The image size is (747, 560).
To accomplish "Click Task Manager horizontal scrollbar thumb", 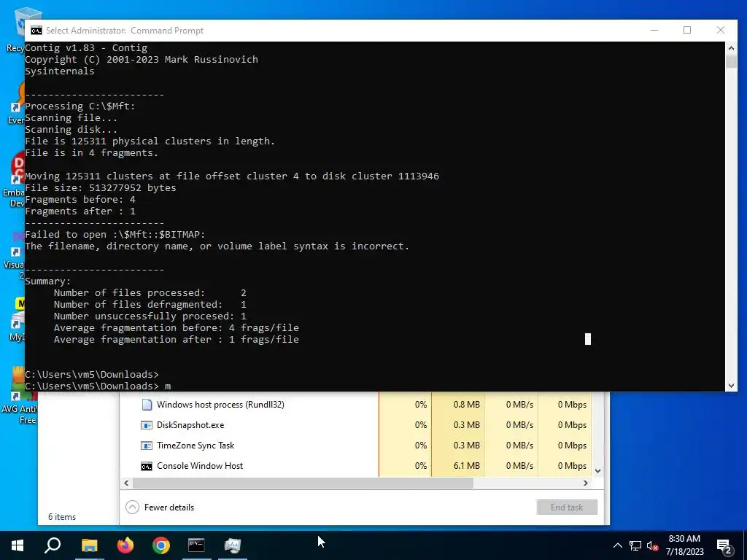I will coord(303,483).
